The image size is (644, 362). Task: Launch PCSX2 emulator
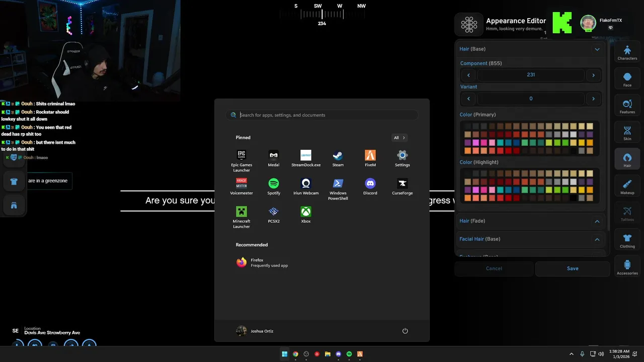coord(274,214)
